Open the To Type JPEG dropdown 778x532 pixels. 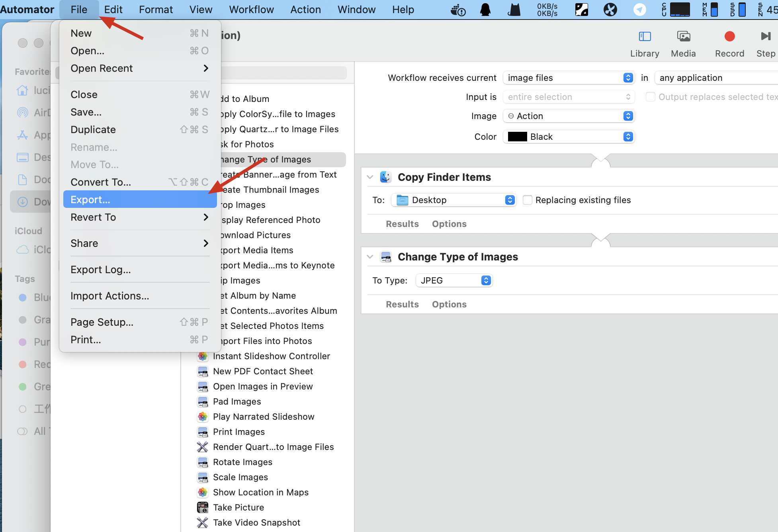coord(454,280)
